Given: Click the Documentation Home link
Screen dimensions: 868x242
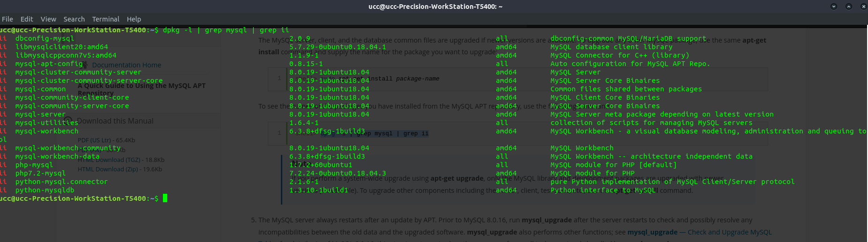Looking at the screenshot, I should 126,65.
